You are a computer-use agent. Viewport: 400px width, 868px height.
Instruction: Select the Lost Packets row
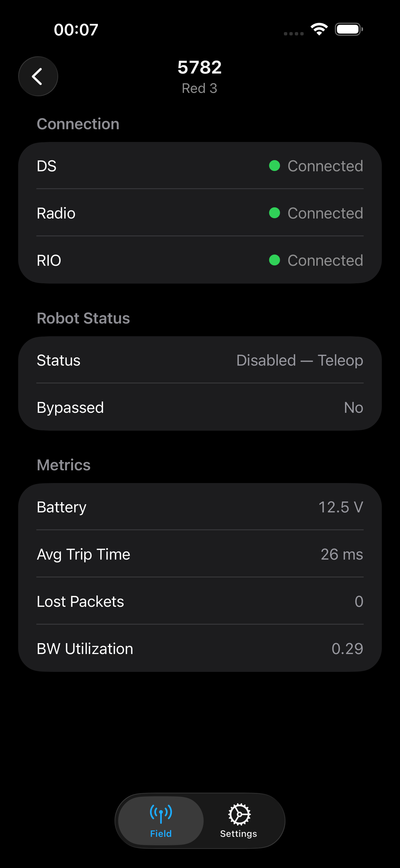(200, 601)
